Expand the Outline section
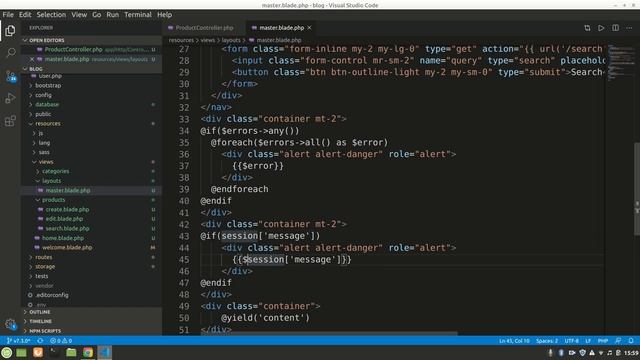This screenshot has width=640, height=360. tap(92, 312)
